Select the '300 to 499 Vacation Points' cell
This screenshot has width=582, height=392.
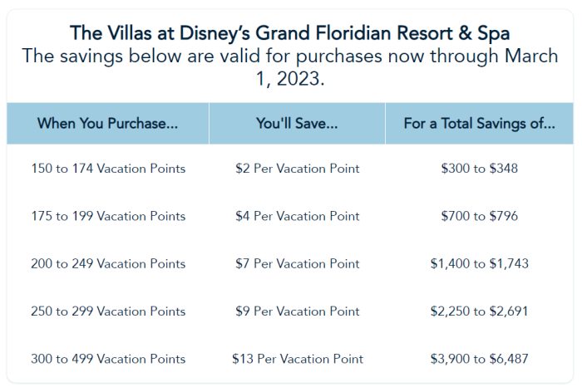(108, 359)
